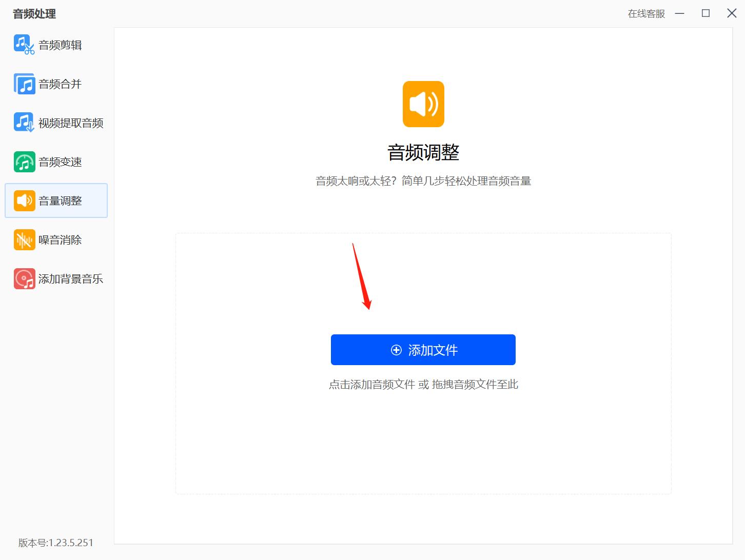Click the large orange speaker icon above 音频调整

pyautogui.click(x=423, y=104)
